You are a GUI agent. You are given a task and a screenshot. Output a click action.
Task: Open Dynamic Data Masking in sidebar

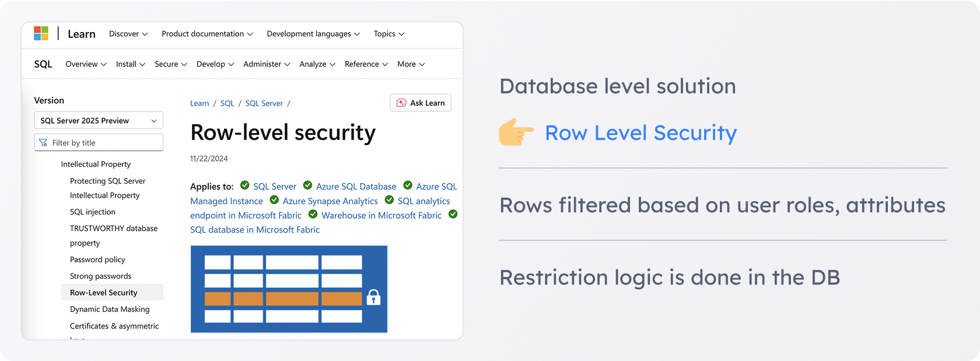(x=110, y=309)
